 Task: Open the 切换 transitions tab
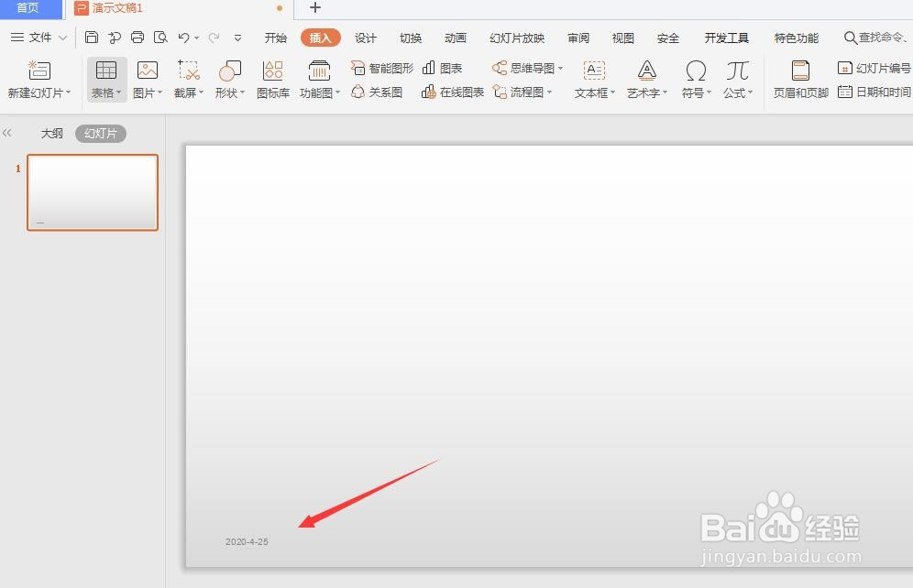click(x=411, y=38)
